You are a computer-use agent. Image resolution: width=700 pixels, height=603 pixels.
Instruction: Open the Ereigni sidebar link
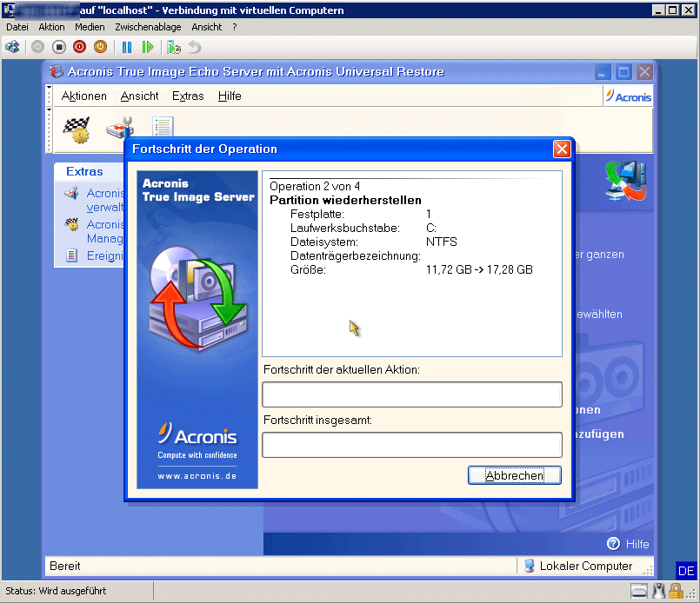pos(105,255)
